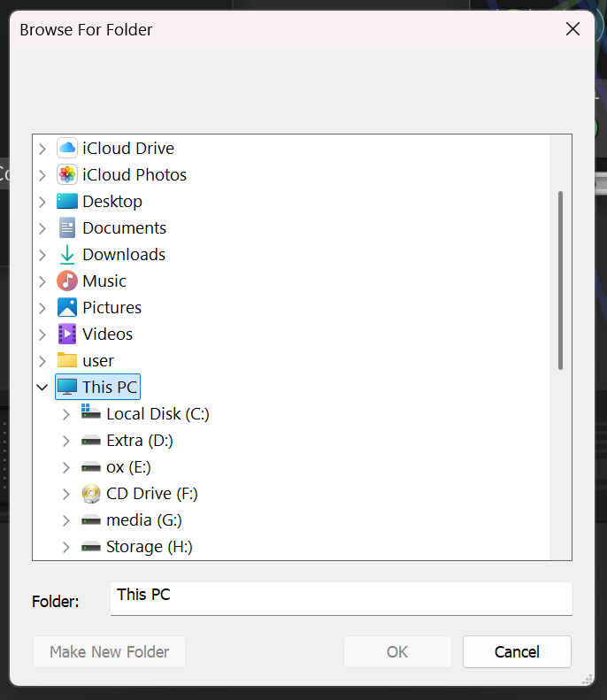Select the iCloud Drive cloud icon
Image resolution: width=607 pixels, height=700 pixels.
pyautogui.click(x=67, y=148)
